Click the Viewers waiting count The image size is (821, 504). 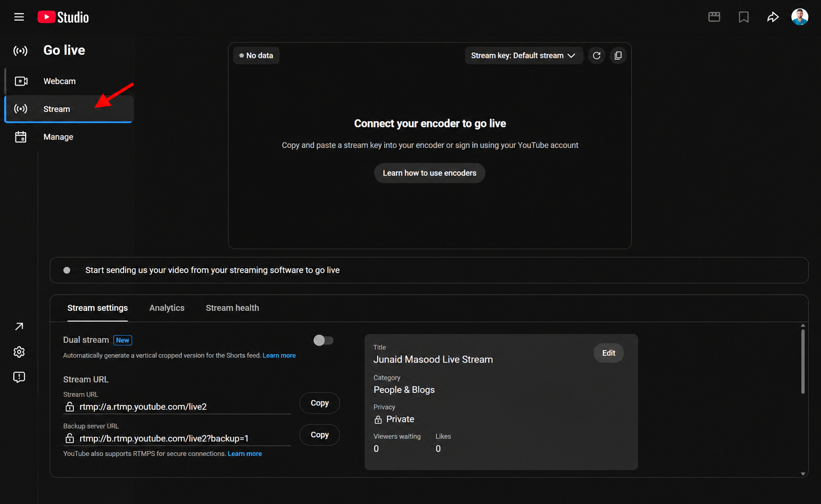pos(376,449)
